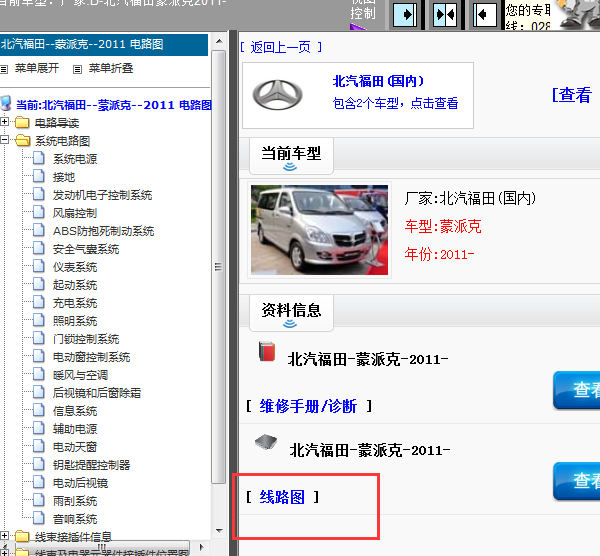This screenshot has height=556, width=600.
Task: Click the 资料信息 tab
Action: (291, 313)
